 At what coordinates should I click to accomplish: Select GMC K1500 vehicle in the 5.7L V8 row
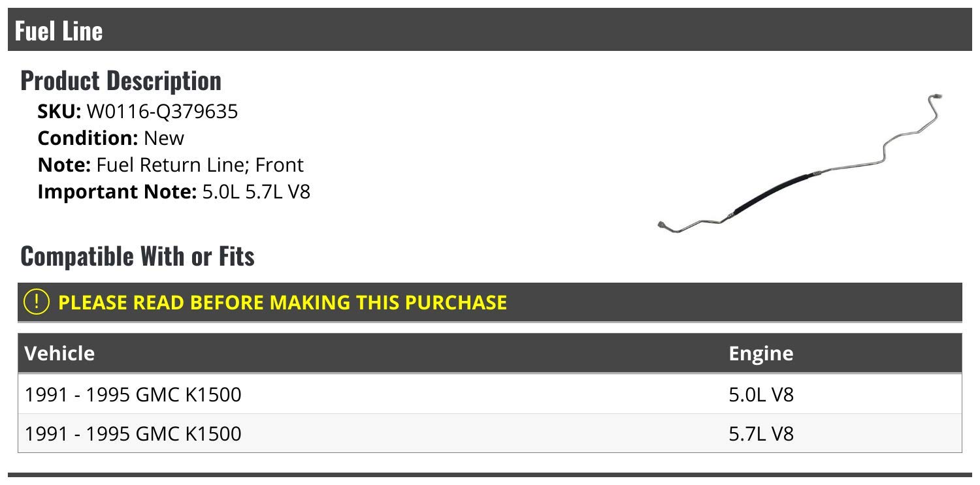pyautogui.click(x=133, y=433)
